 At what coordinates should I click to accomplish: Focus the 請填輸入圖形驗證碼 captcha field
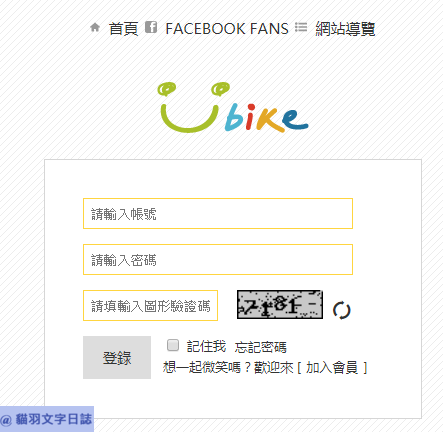tap(150, 306)
